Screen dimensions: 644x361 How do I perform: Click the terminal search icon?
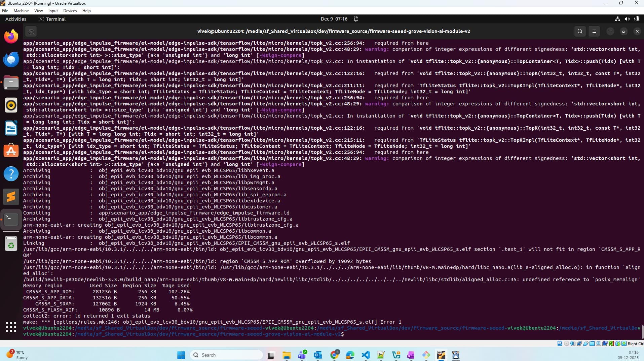580,31
